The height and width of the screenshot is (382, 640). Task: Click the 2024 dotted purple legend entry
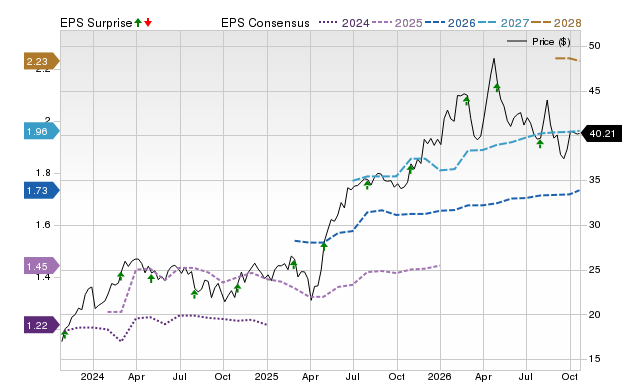pos(344,23)
